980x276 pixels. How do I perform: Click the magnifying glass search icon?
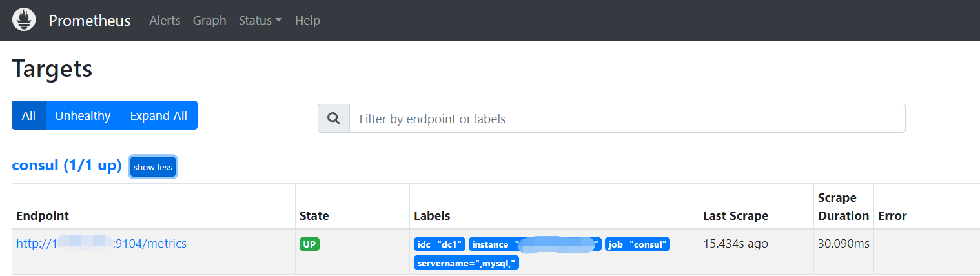[x=334, y=119]
